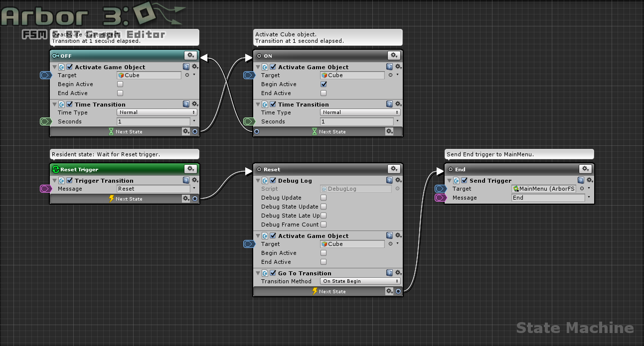Click the script icon in Trigger Transition header

[x=62, y=181]
